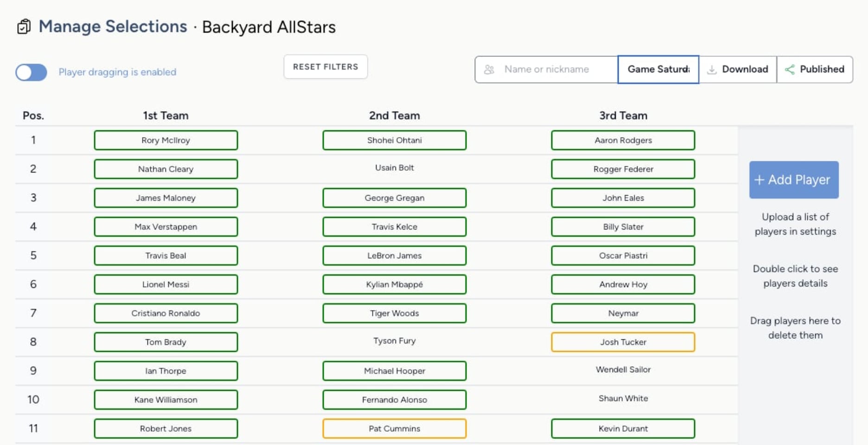Select Rory McIlroy player card
Viewport: 868px width, 445px height.
[x=166, y=140]
